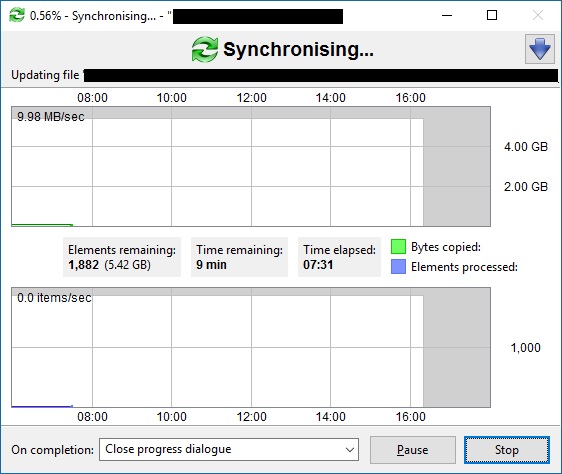Click the 9.98 MB/sec speed label

pyautogui.click(x=51, y=117)
